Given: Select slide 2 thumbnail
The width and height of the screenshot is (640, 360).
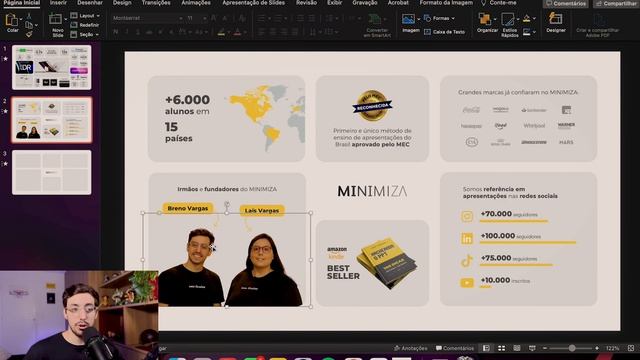Looking at the screenshot, I should (x=51, y=120).
